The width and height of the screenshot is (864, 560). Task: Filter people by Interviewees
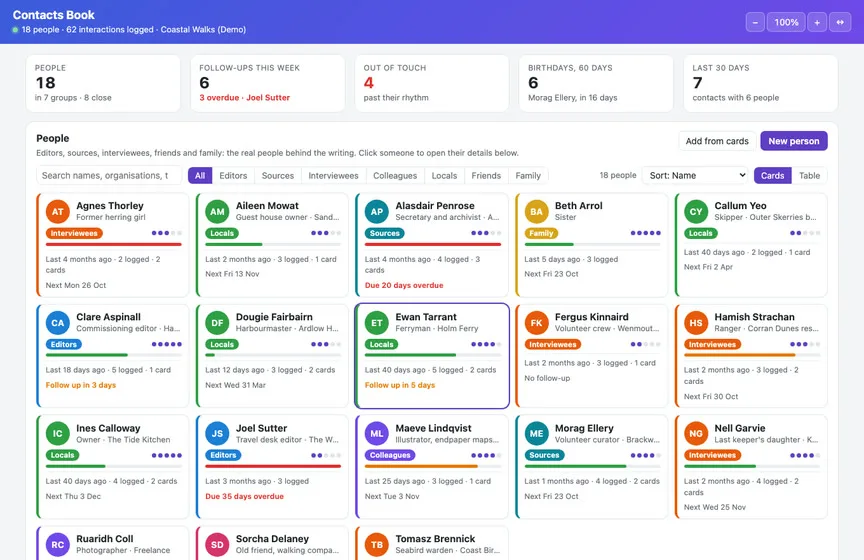333,175
